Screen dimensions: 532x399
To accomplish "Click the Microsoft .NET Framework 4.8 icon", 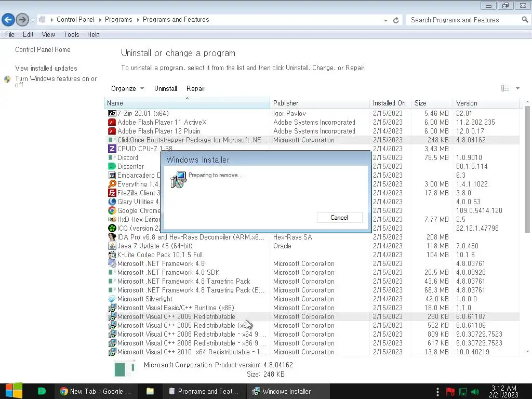I will (x=112, y=263).
